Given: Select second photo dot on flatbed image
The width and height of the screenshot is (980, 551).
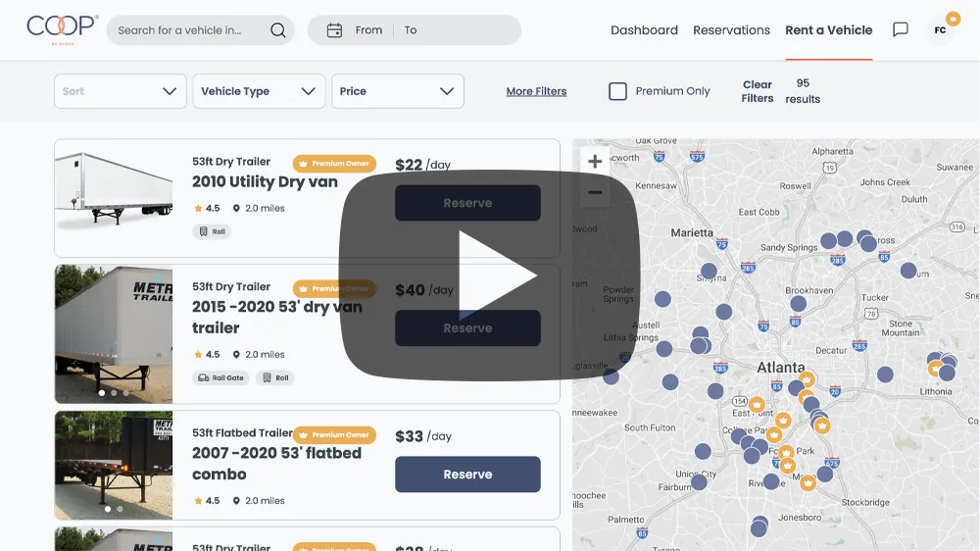Looking at the screenshot, I should point(120,509).
